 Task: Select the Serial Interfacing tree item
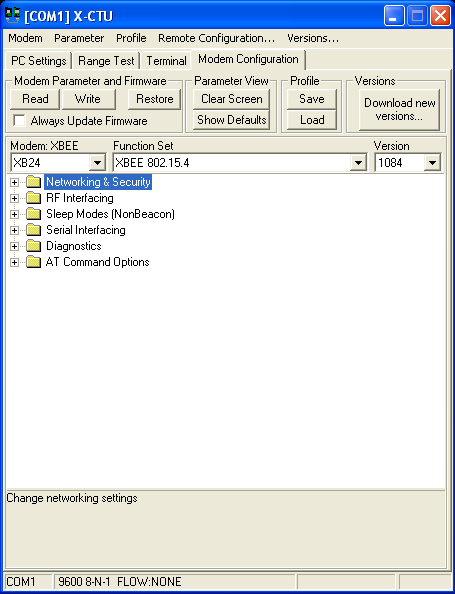click(86, 230)
